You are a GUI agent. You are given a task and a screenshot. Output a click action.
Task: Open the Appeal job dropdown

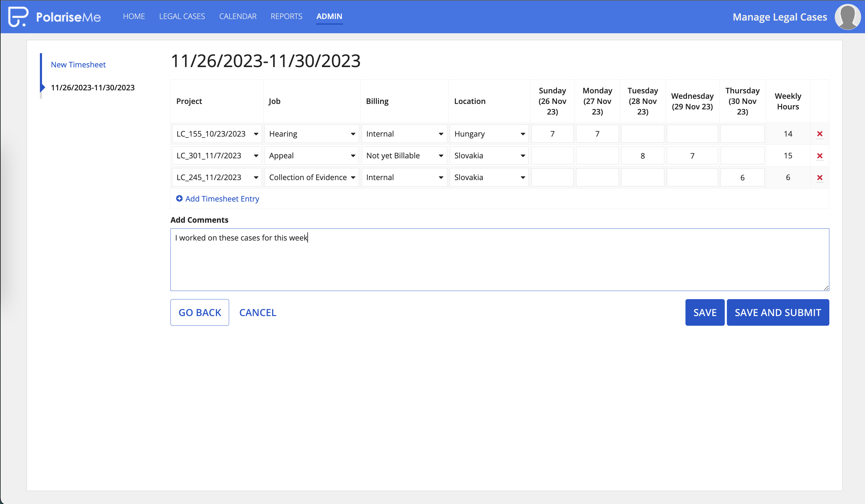click(x=312, y=156)
